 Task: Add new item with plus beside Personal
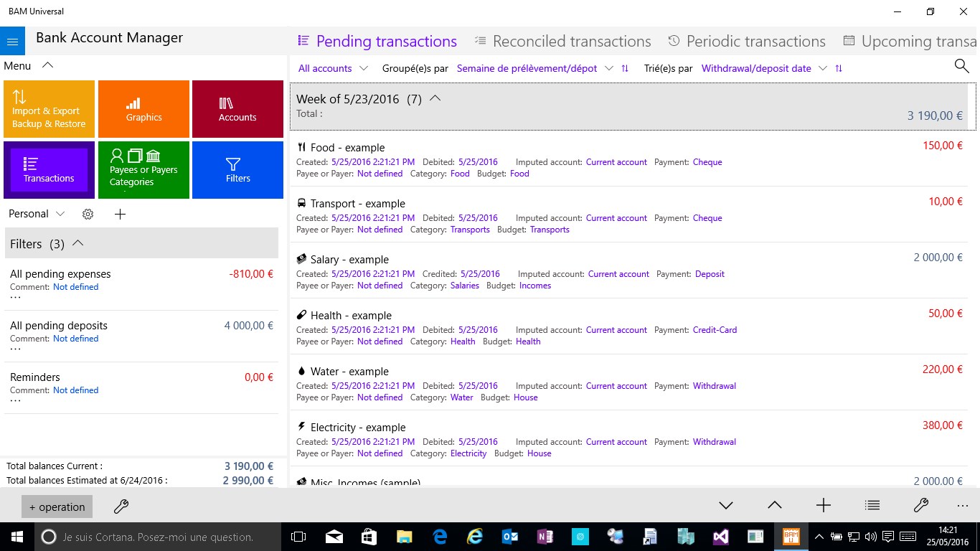120,214
